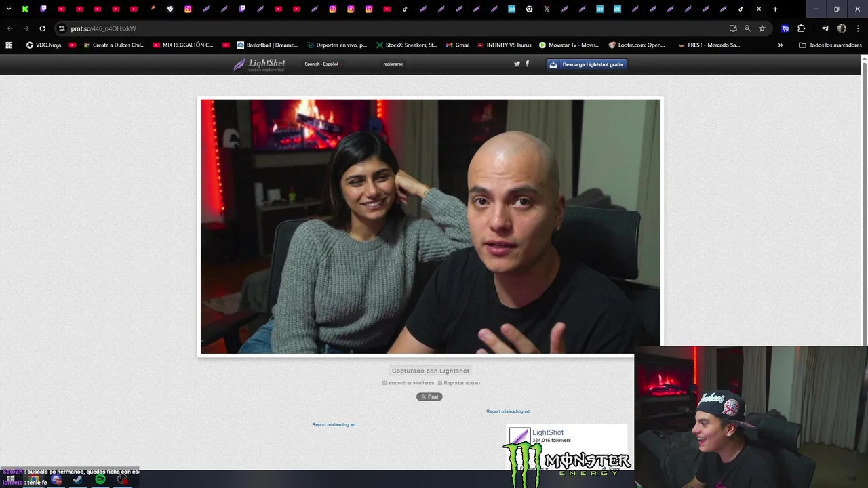The width and height of the screenshot is (868, 488).
Task: Click the blue extension icon in the toolbar
Action: pyautogui.click(x=785, y=28)
